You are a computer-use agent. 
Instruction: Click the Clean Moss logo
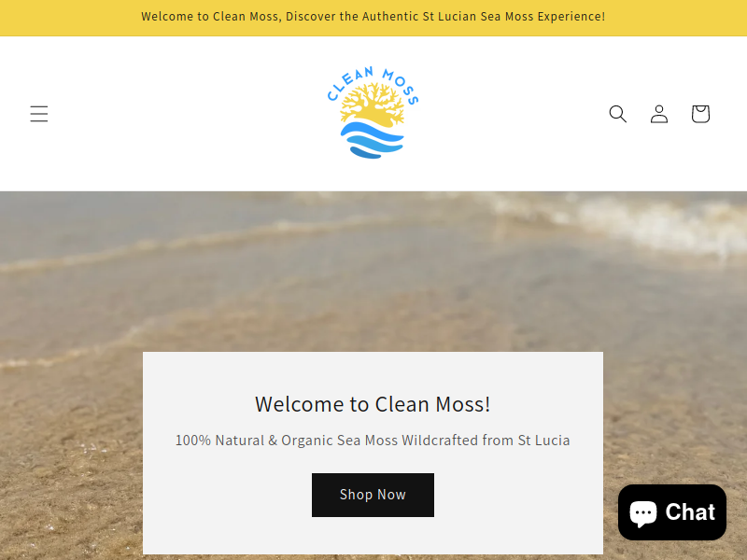[373, 113]
